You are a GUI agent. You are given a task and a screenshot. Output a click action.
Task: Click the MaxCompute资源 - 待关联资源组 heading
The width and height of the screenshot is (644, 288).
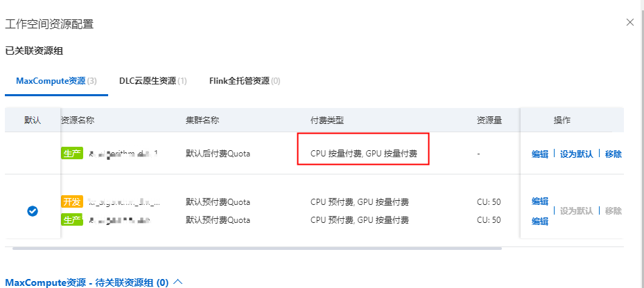87,282
